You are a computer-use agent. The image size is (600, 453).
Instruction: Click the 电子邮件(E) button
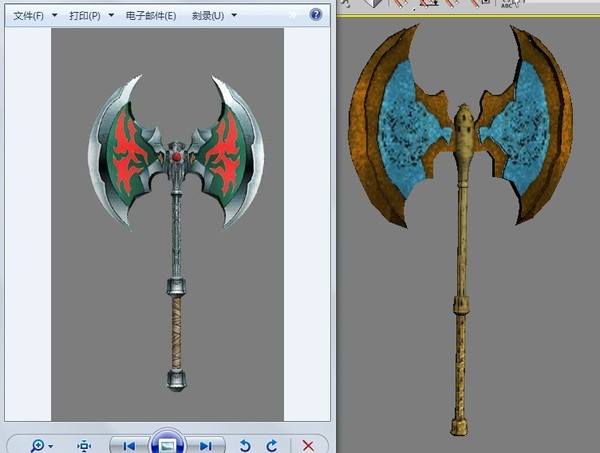(151, 16)
